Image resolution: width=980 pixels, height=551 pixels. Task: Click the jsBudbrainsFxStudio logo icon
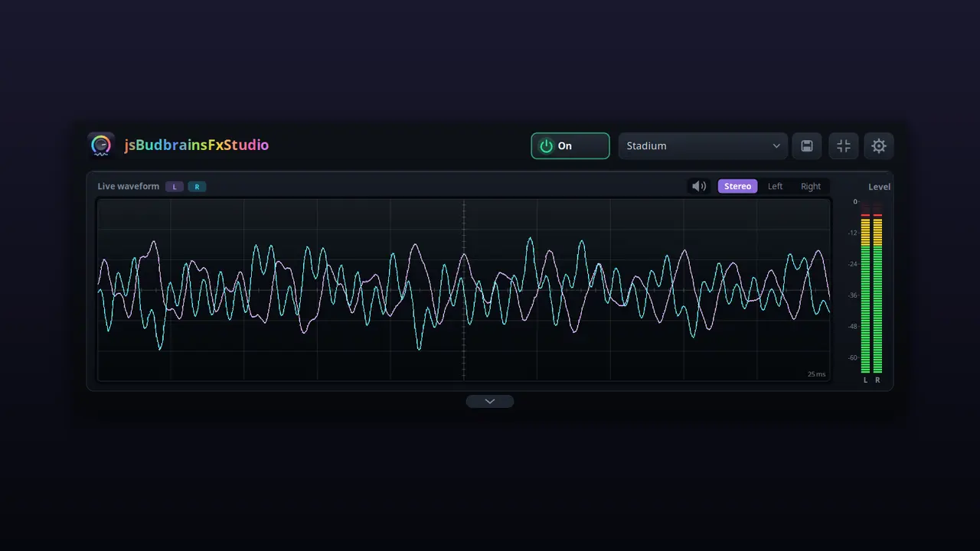click(x=101, y=145)
